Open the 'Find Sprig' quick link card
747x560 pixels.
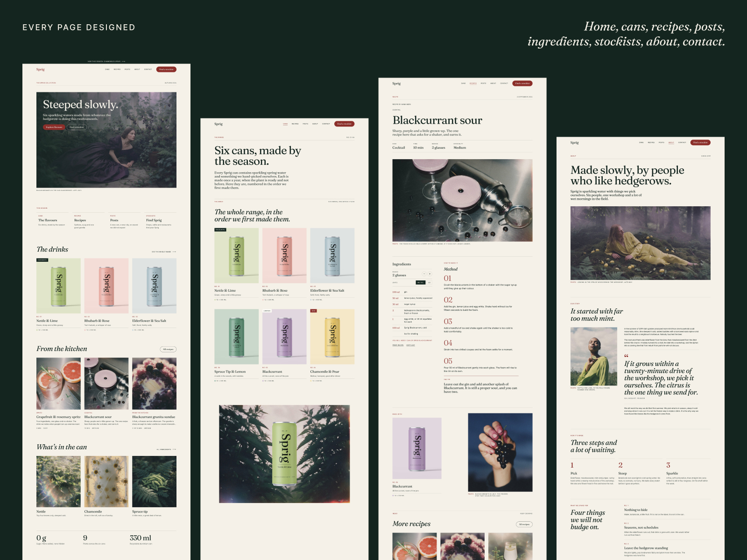click(160, 221)
